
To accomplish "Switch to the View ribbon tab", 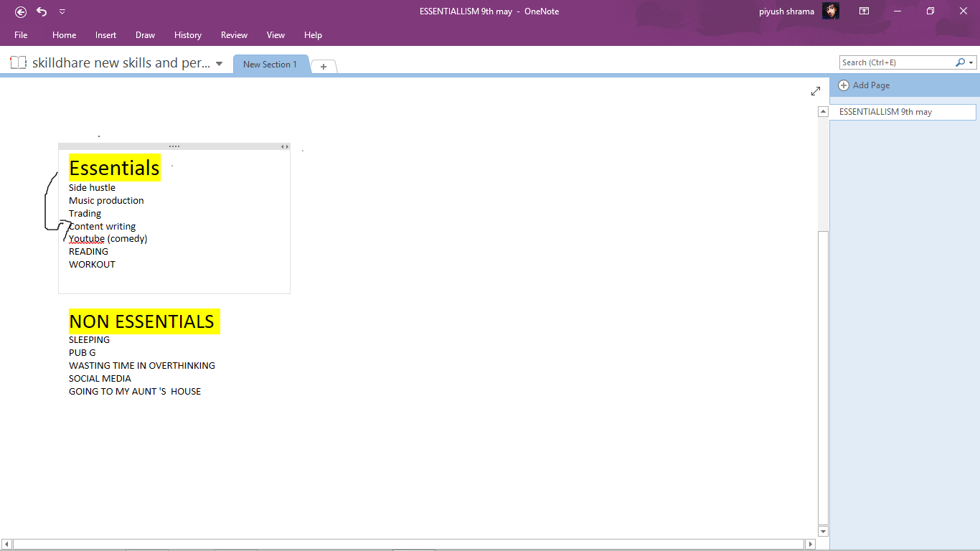I will 275,35.
